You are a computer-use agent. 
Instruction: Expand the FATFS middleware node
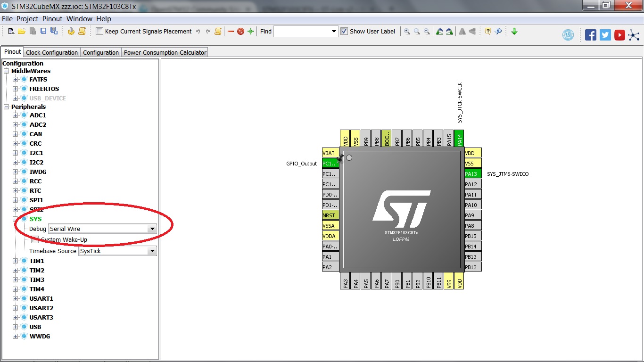point(16,79)
